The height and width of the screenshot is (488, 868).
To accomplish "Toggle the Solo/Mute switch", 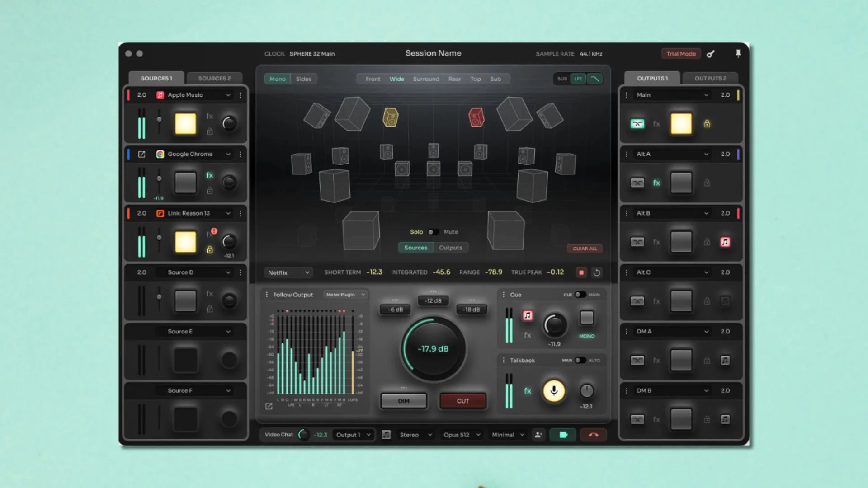I will pos(433,232).
